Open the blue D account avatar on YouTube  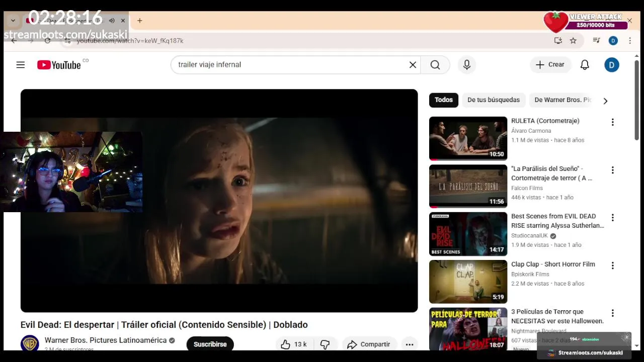tap(612, 65)
